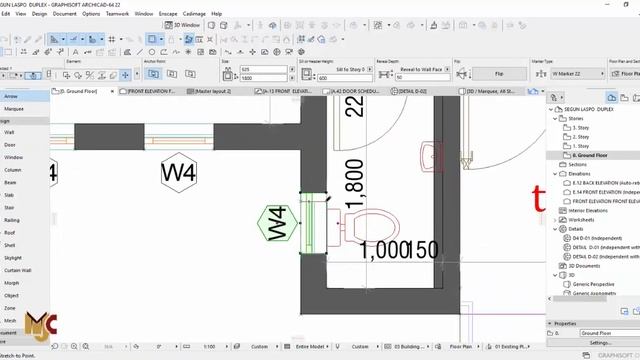Open the Reveal to Wall Face arrow
The height and width of the screenshot is (360, 640).
tap(447, 69)
